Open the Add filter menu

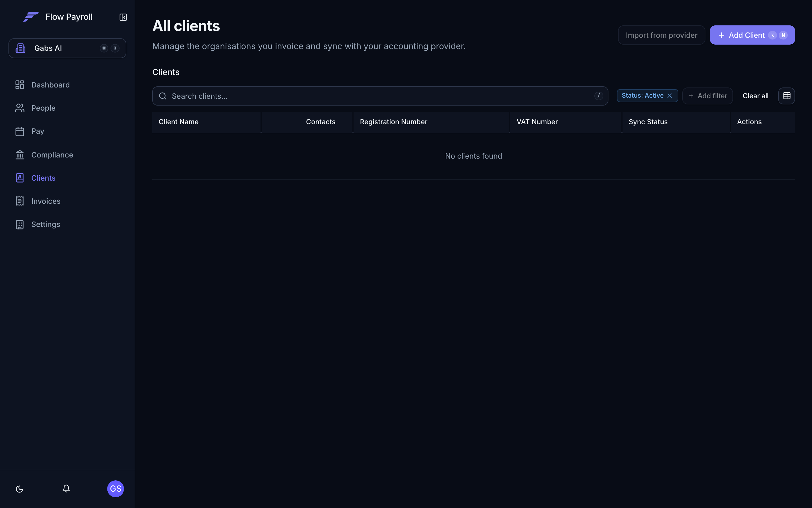click(x=707, y=96)
